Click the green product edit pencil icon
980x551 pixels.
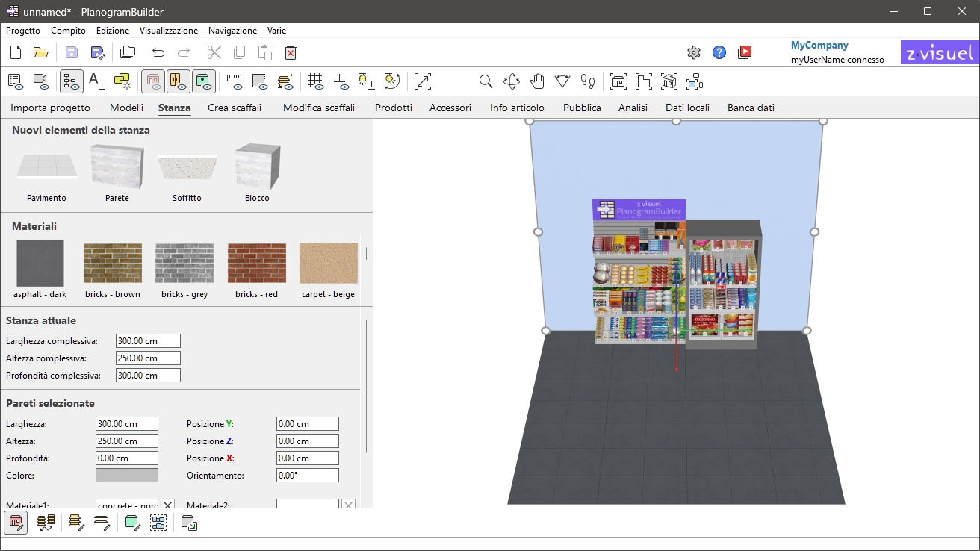133,523
